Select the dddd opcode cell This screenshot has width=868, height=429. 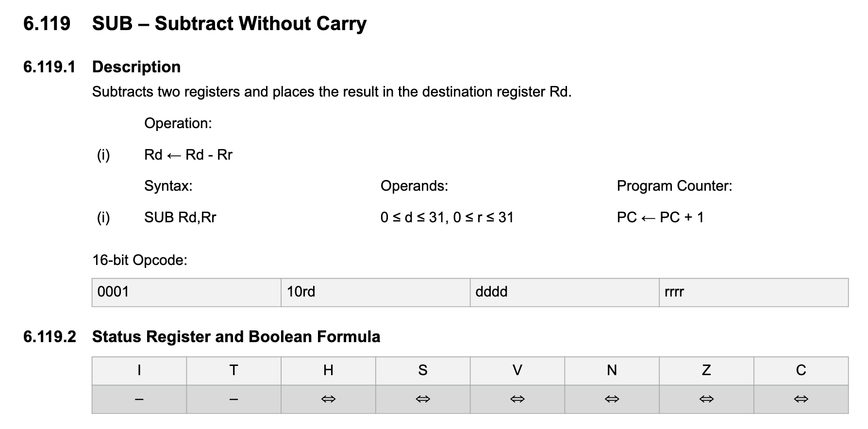(565, 292)
